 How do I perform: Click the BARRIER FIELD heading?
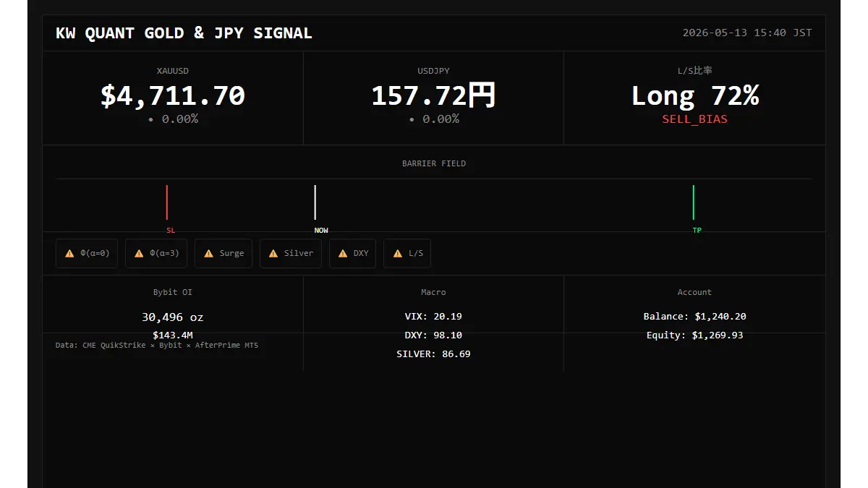[x=434, y=163]
